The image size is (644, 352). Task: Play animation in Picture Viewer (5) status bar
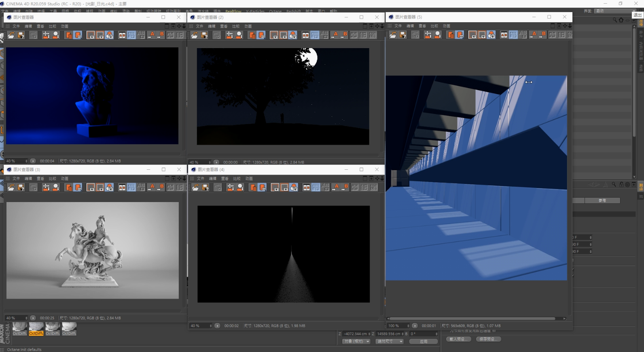(415, 326)
